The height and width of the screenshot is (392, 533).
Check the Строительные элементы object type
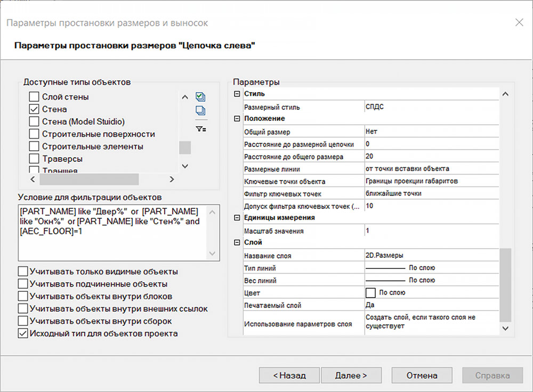tap(34, 146)
